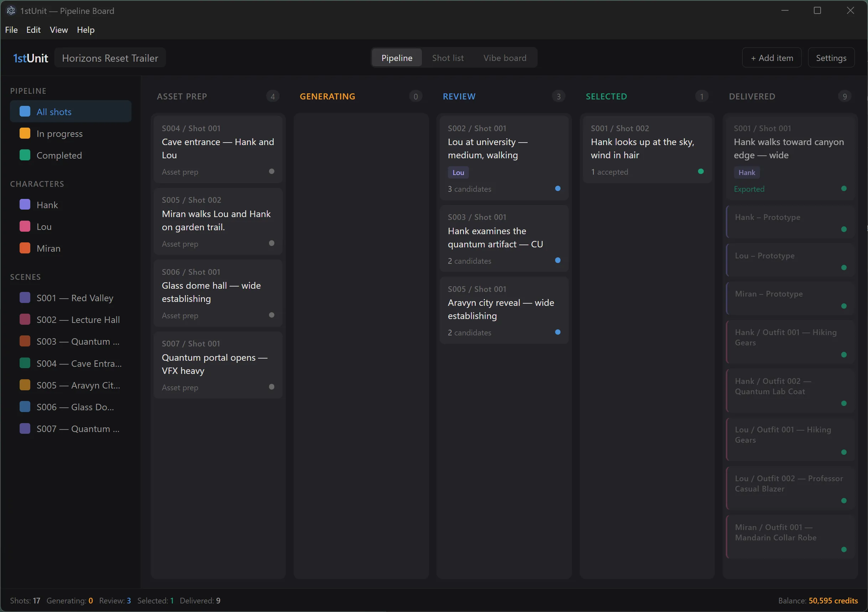Click the Selected column count badge
The height and width of the screenshot is (612, 868).
point(702,97)
